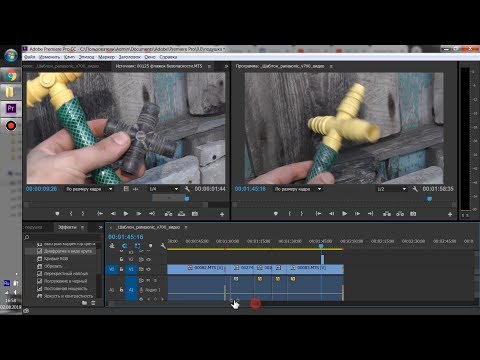Add marker in Source monitor

coord(57,214)
